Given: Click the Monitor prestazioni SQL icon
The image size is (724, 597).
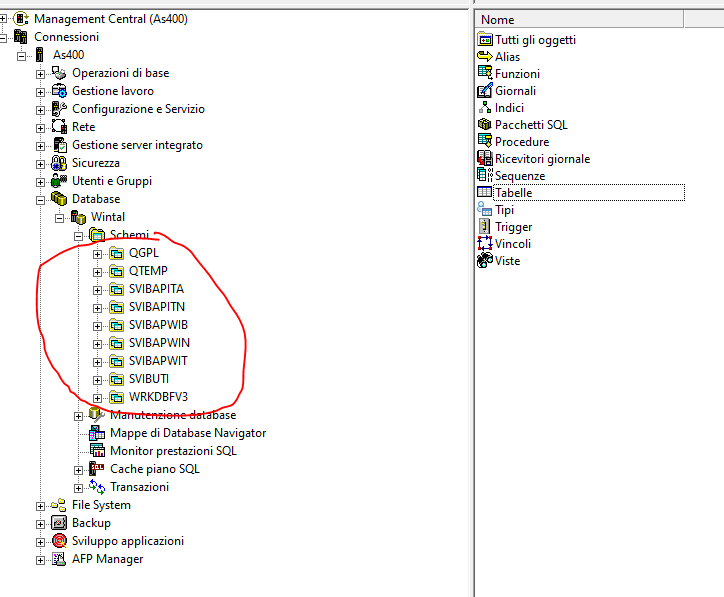Looking at the screenshot, I should 97,451.
